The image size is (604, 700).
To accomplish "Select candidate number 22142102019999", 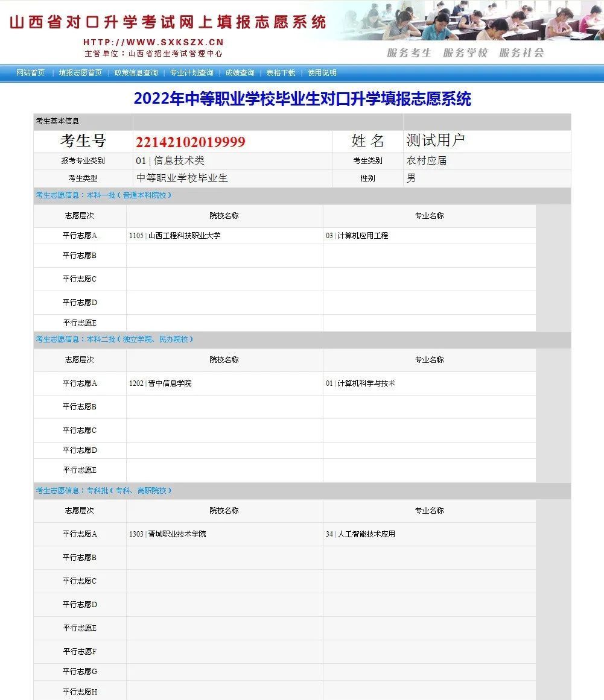I will coord(191,142).
